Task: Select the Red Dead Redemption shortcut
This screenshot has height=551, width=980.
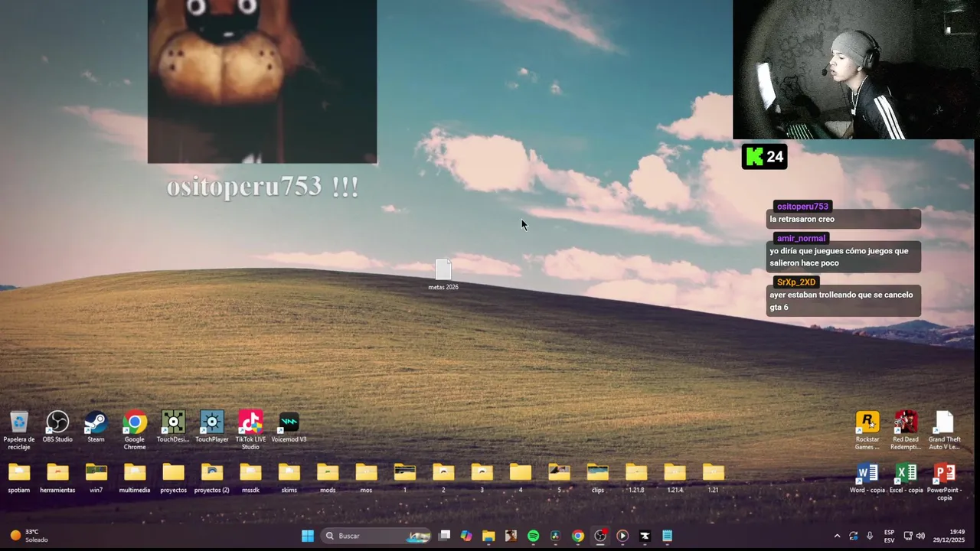Action: click(x=906, y=430)
